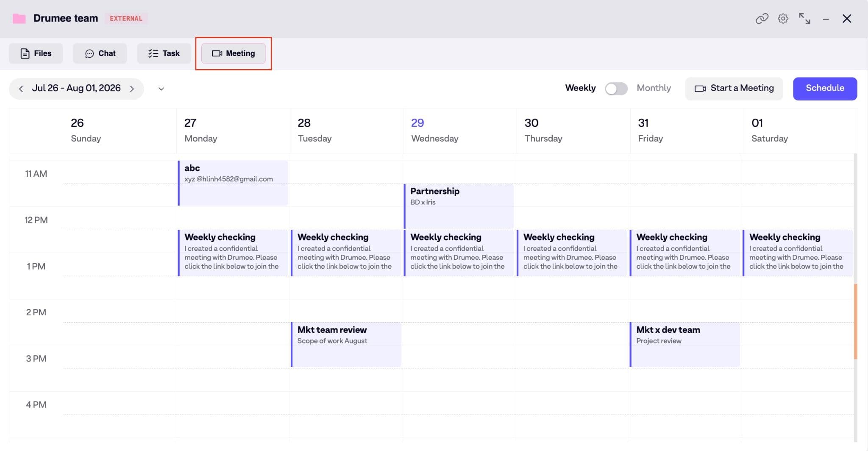Click the 1 PM time label
868x451 pixels.
coord(36,266)
